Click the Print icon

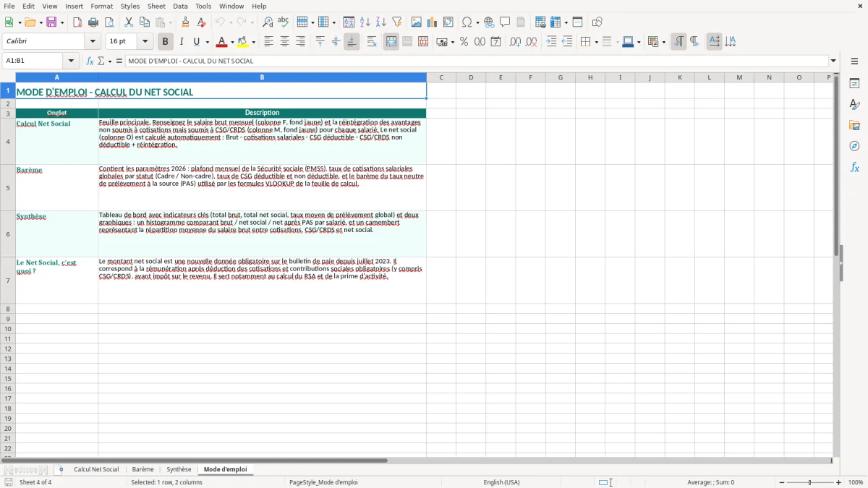[x=93, y=22]
